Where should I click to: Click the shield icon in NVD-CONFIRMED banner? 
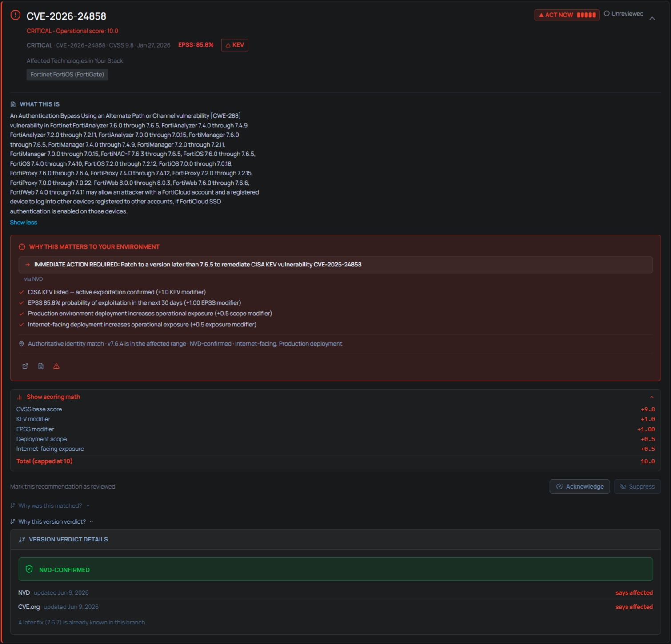pyautogui.click(x=29, y=569)
